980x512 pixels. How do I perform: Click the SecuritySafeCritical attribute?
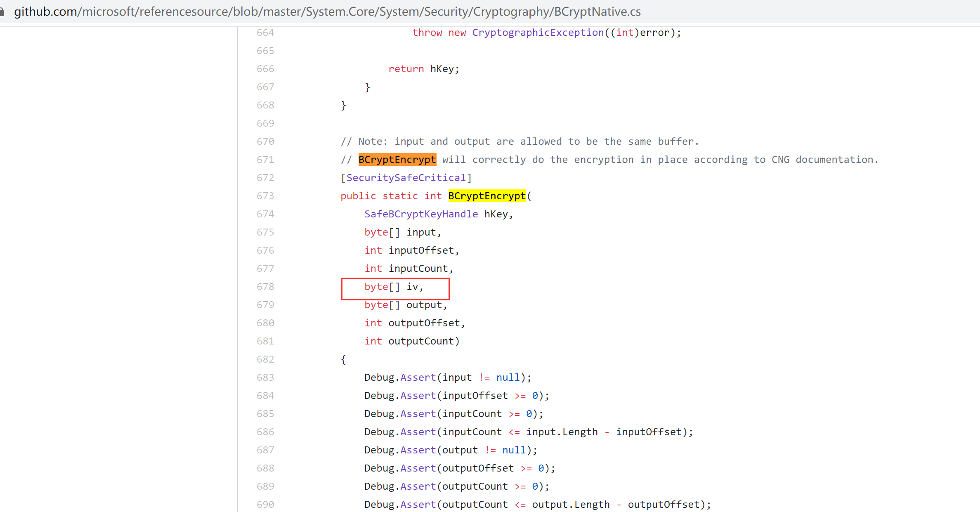pos(406,177)
